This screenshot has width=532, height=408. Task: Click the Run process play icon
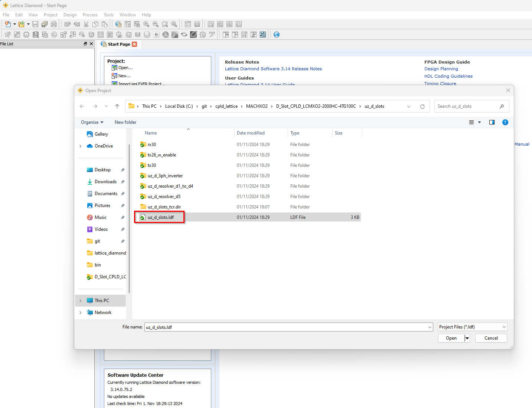coord(211,24)
